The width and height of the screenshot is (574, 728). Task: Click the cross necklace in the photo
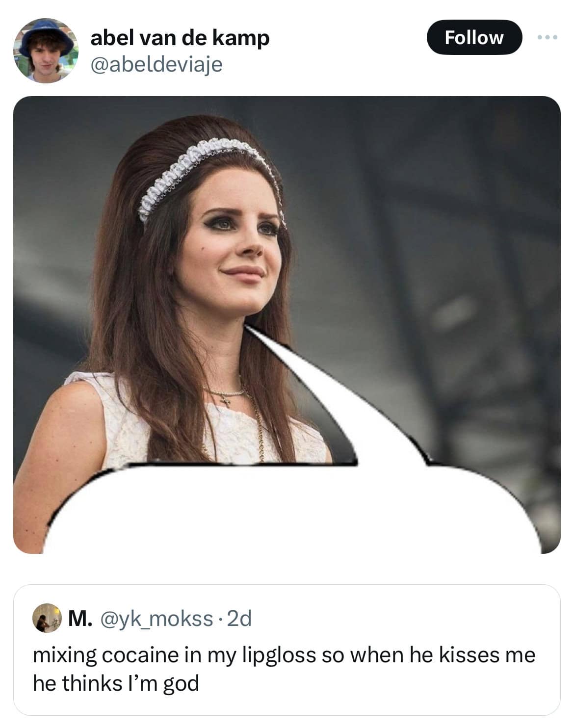(x=226, y=399)
